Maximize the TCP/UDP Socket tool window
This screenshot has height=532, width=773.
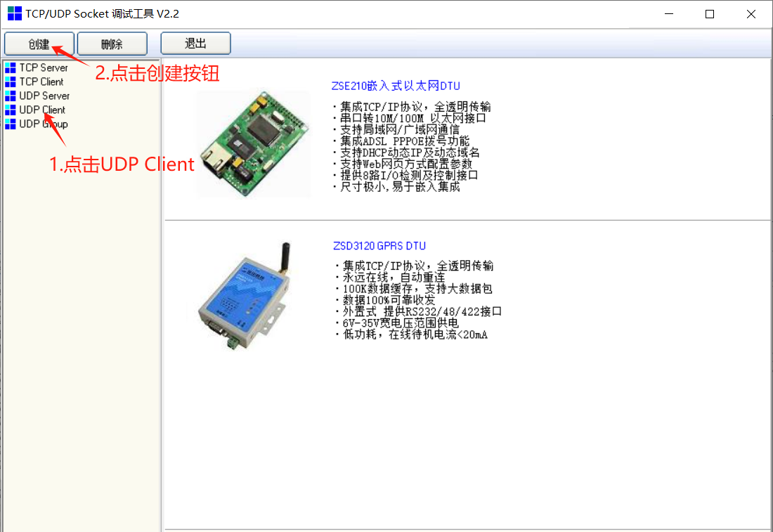click(x=710, y=13)
